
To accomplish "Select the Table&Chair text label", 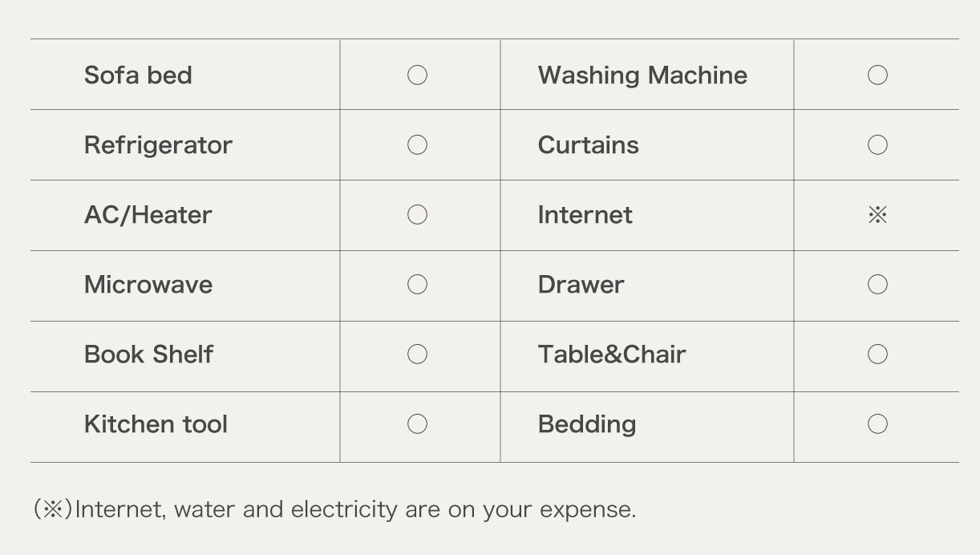I will [612, 354].
